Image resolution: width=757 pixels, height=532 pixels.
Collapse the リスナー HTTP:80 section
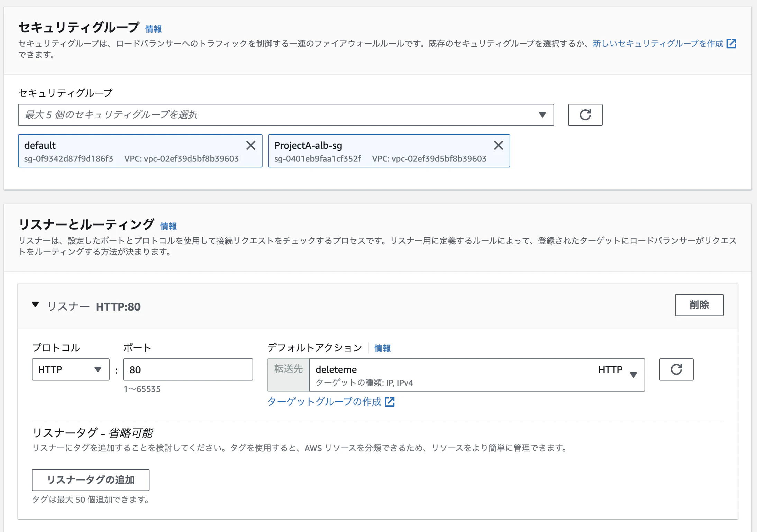pos(35,305)
